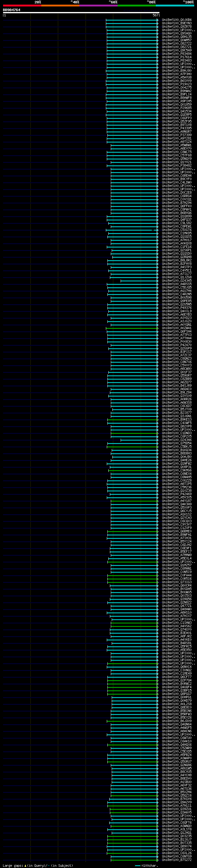Select the UniRef100_Q6FSH4 label
Screen dimensions: 197x868
tap(177, 332)
